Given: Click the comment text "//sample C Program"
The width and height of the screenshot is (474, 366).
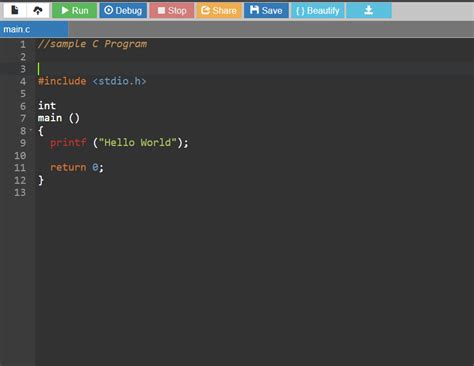Looking at the screenshot, I should tap(92, 44).
